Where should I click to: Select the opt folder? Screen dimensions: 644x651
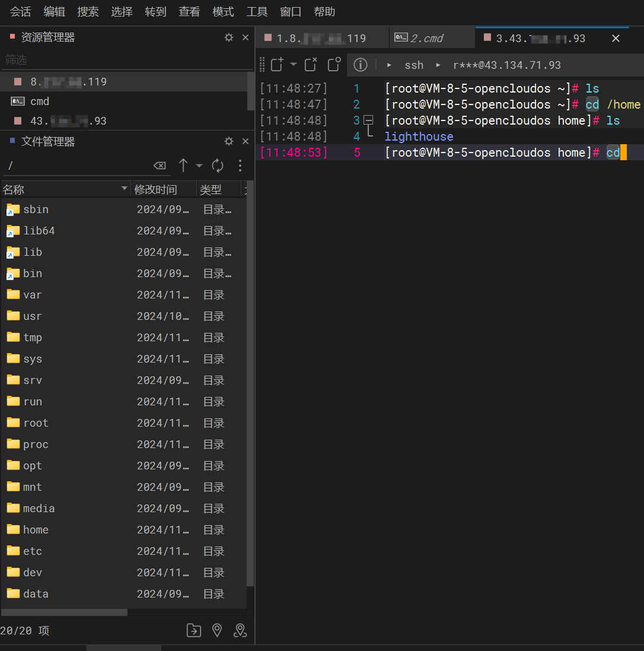click(124, 465)
